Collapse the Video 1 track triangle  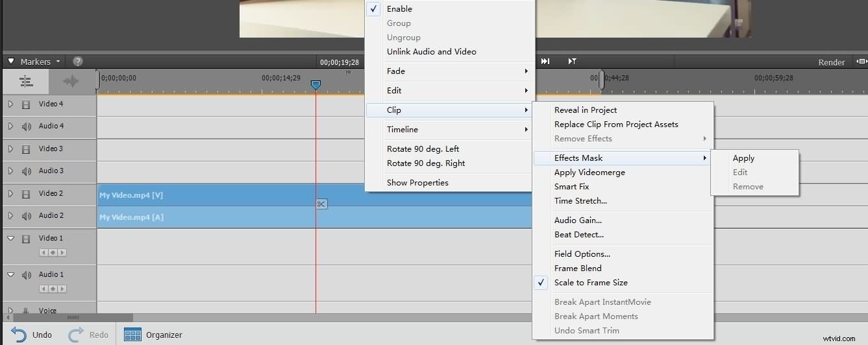point(10,238)
